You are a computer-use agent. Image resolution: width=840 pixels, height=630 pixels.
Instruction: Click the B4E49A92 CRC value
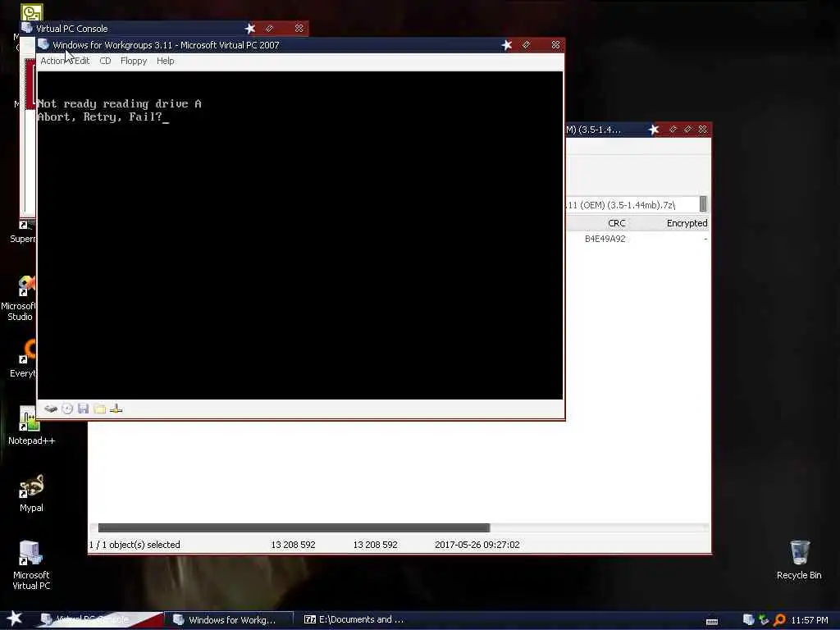coord(605,239)
